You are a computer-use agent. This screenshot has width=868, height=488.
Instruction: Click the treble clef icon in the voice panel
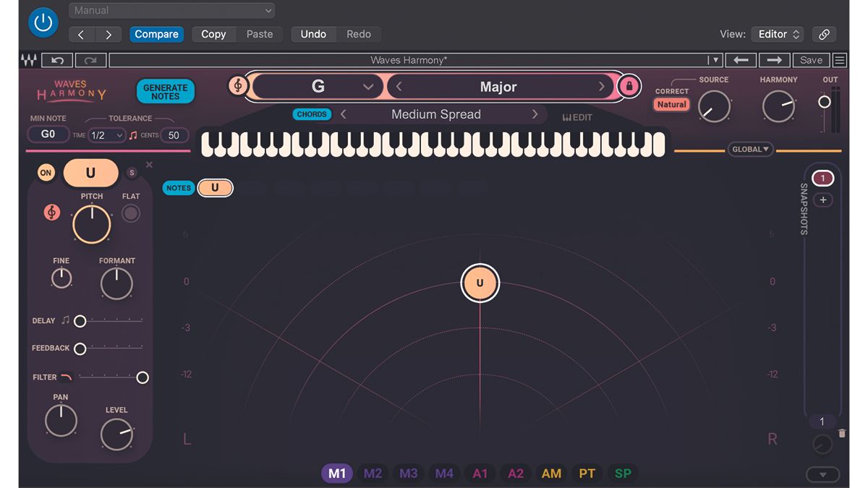[x=51, y=213]
